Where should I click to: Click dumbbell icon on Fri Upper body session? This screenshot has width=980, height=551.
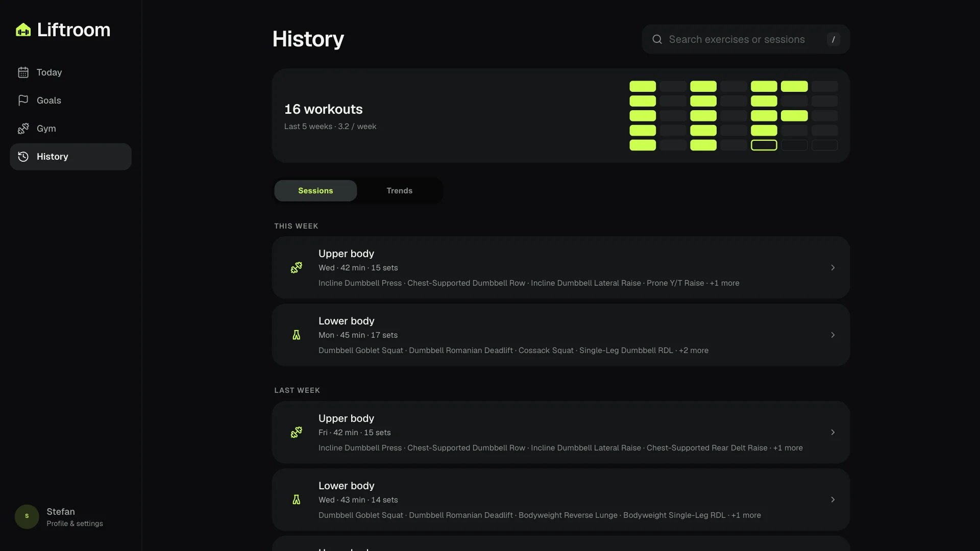tap(296, 432)
